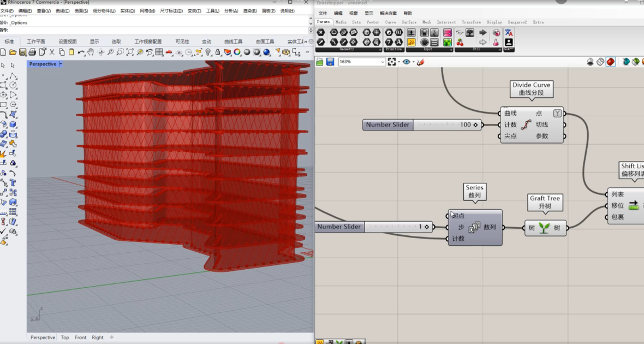This screenshot has height=344, width=644.
Task: Toggle wireframe preview mode button
Action: tap(600, 62)
